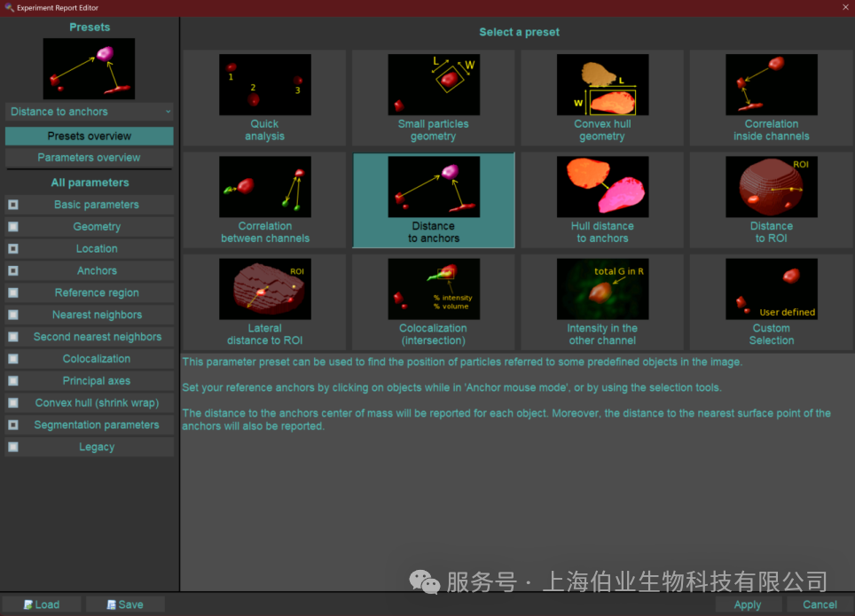The height and width of the screenshot is (616, 855).
Task: Select the Colocalization (intersection) preset
Action: [434, 302]
